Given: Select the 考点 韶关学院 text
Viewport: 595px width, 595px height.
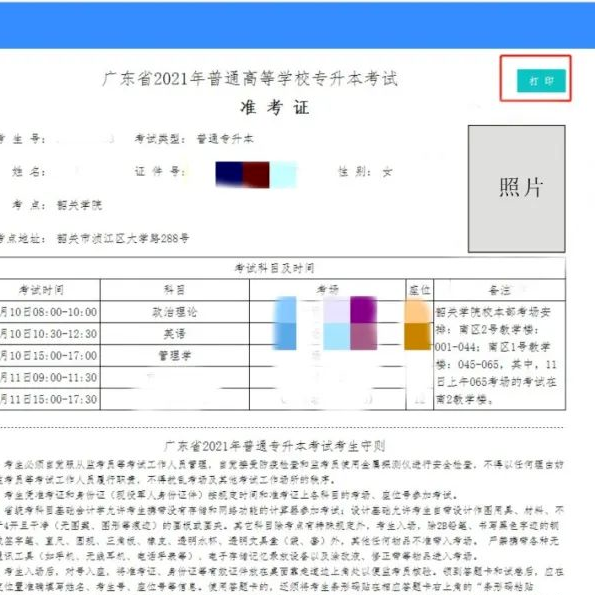Looking at the screenshot, I should 57,205.
